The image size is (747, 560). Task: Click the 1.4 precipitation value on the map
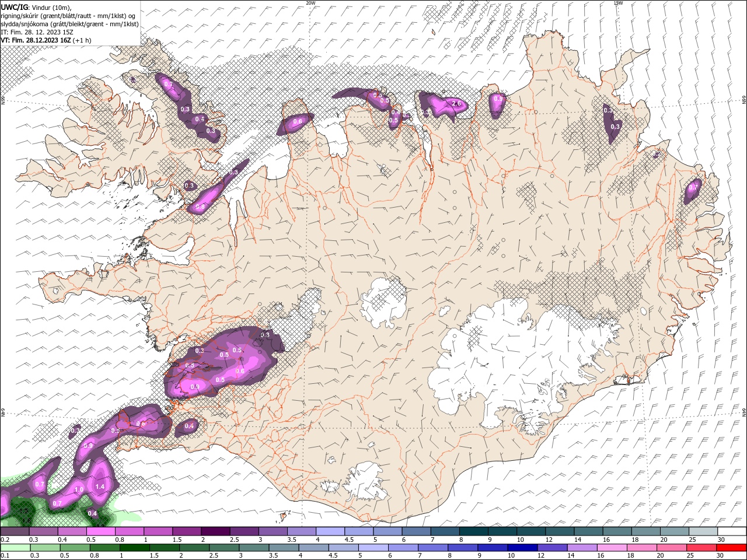pyautogui.click(x=100, y=487)
